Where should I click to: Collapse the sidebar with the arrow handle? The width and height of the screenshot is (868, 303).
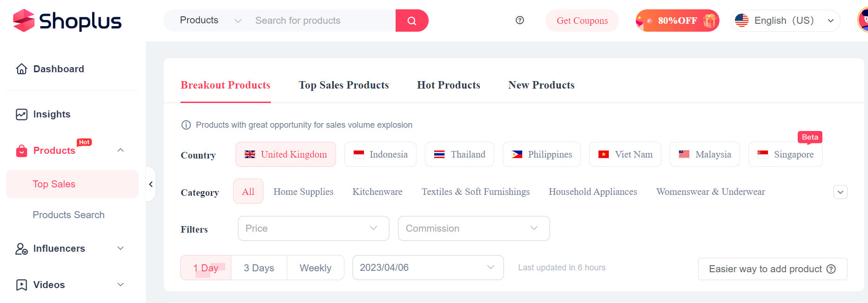151,184
